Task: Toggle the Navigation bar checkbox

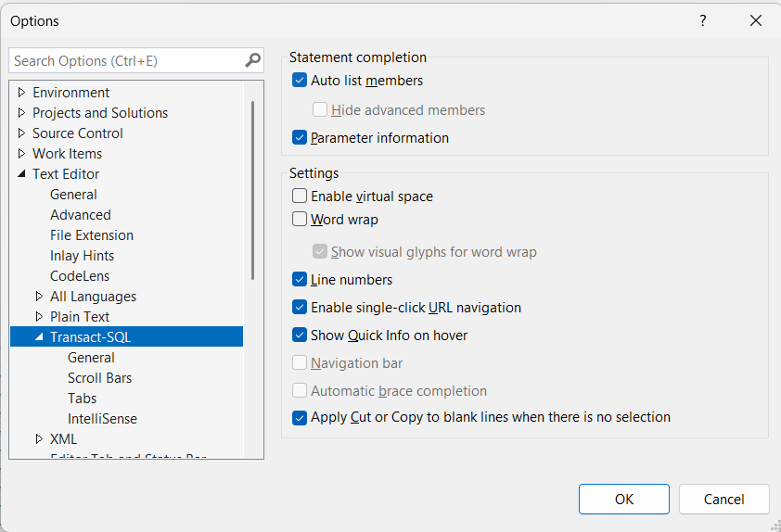Action: tap(300, 362)
